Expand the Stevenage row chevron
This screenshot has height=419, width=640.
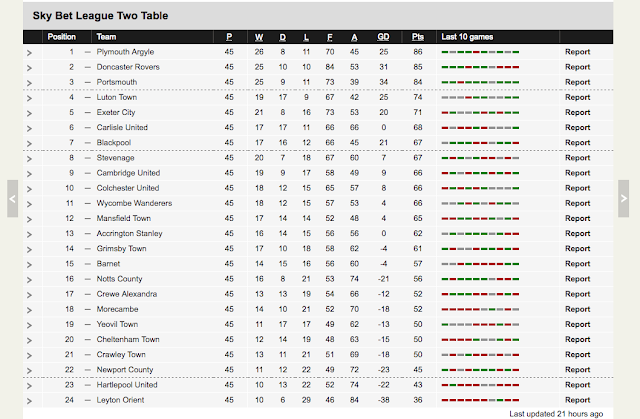pos(29,159)
